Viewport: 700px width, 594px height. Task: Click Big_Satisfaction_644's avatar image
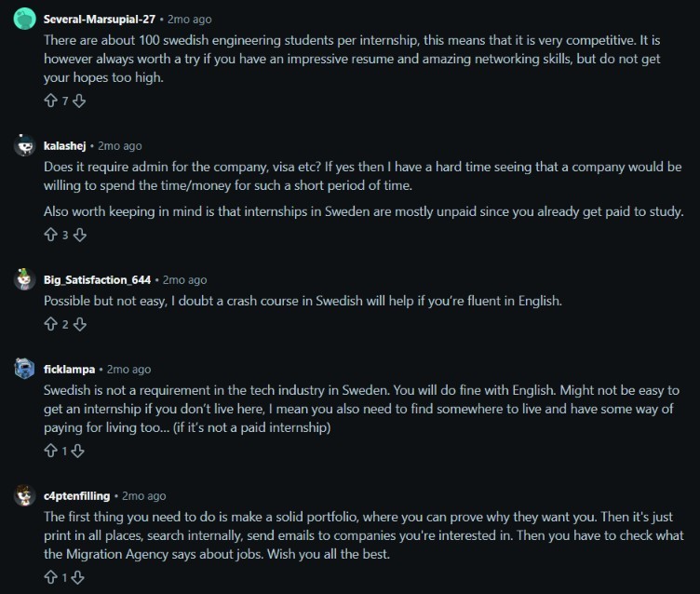(x=24, y=279)
